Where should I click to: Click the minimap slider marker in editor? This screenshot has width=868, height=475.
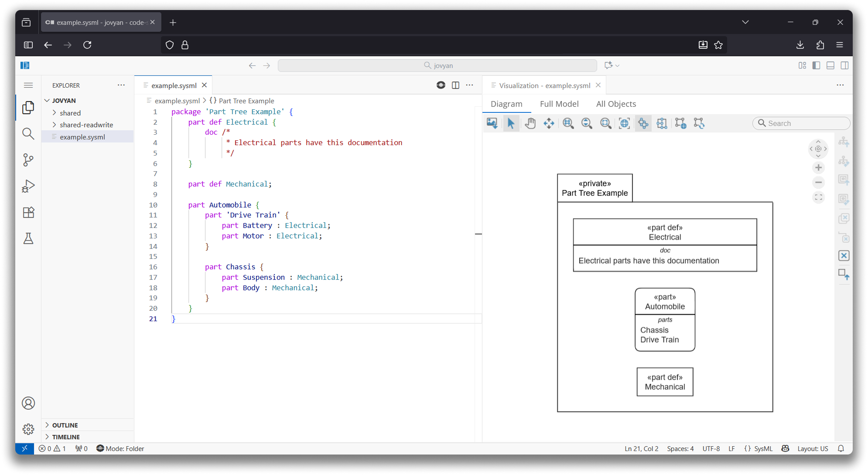[478, 234]
